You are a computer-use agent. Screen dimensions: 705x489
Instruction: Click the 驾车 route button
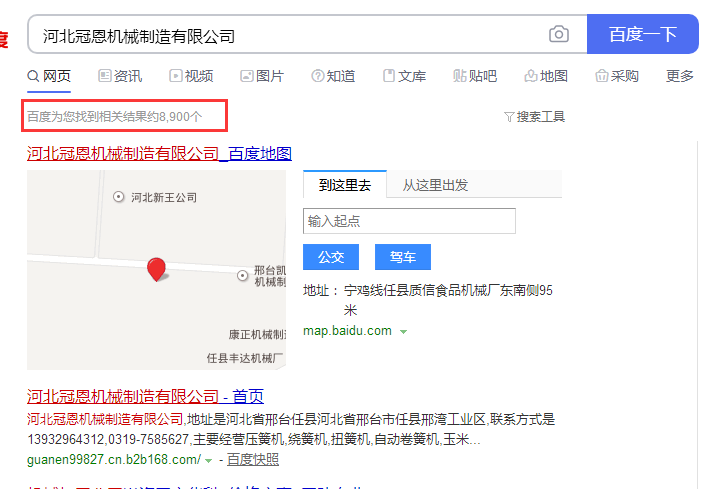tap(403, 257)
